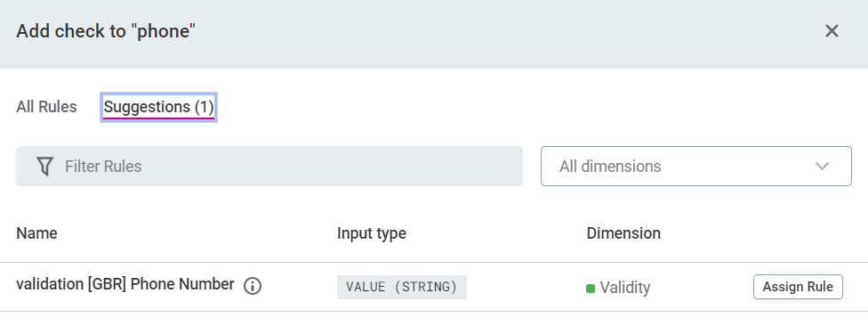This screenshot has height=334, width=868.
Task: Switch to the All Rules tab
Action: tap(46, 107)
